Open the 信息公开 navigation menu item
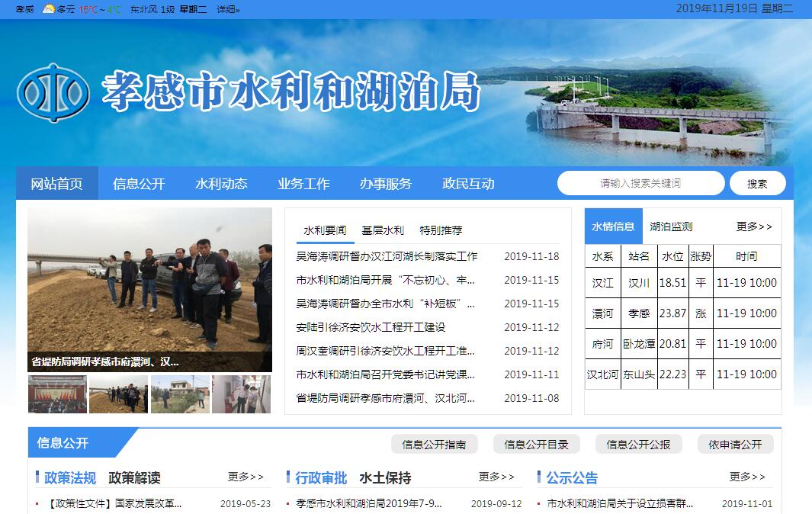This screenshot has height=514, width=812. pyautogui.click(x=139, y=184)
